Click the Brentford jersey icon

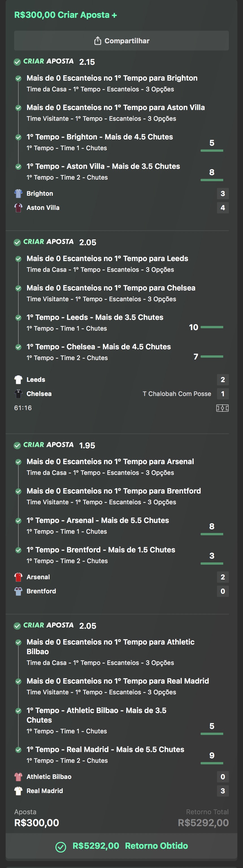click(18, 591)
